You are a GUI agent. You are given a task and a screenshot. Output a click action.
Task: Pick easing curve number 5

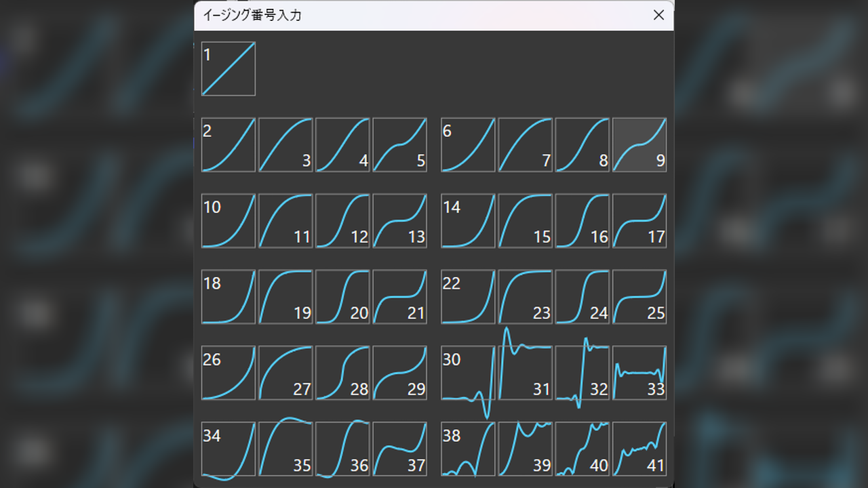[x=399, y=144]
